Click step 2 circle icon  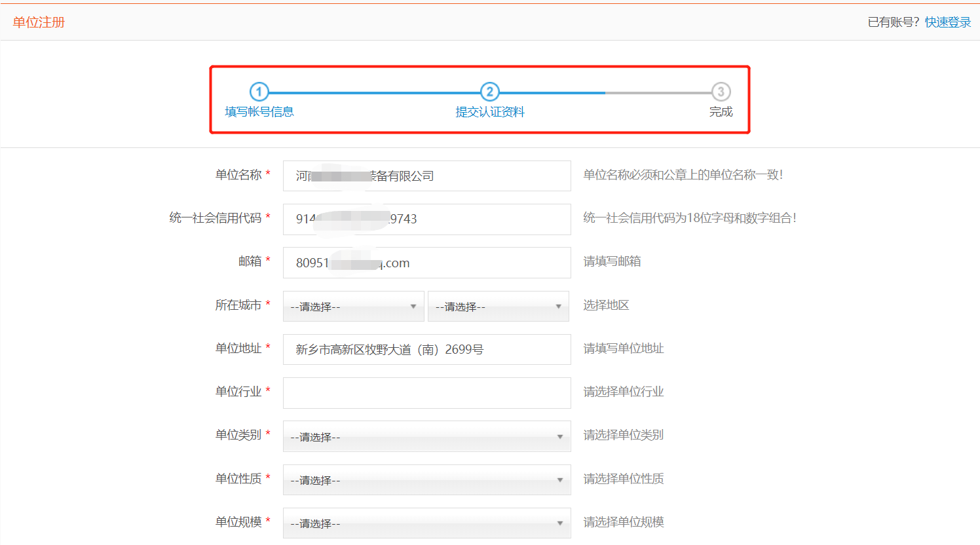(x=489, y=92)
